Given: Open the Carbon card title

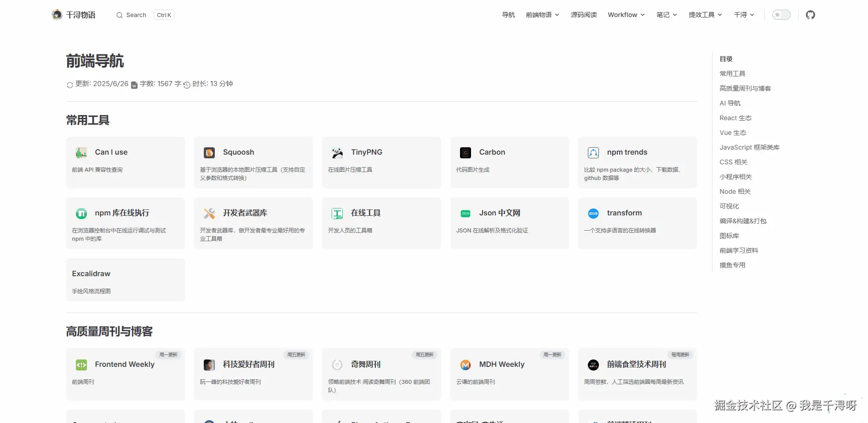Looking at the screenshot, I should click(x=492, y=152).
